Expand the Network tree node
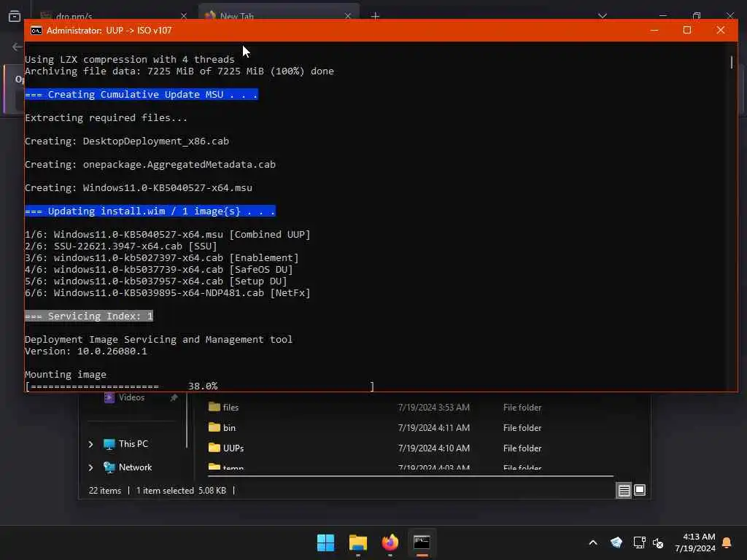 [x=90, y=467]
